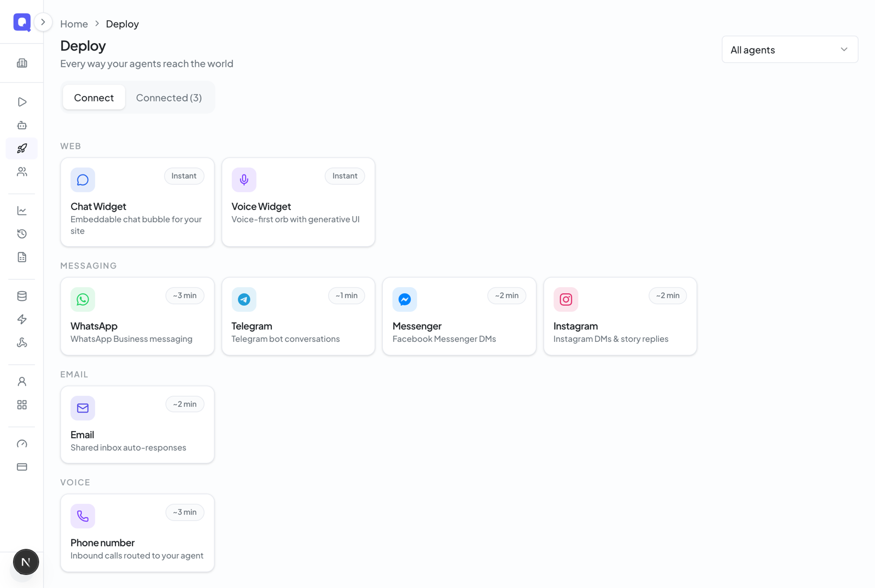875x588 pixels.
Task: Open the document file icon in sidebar
Action: coord(22,257)
